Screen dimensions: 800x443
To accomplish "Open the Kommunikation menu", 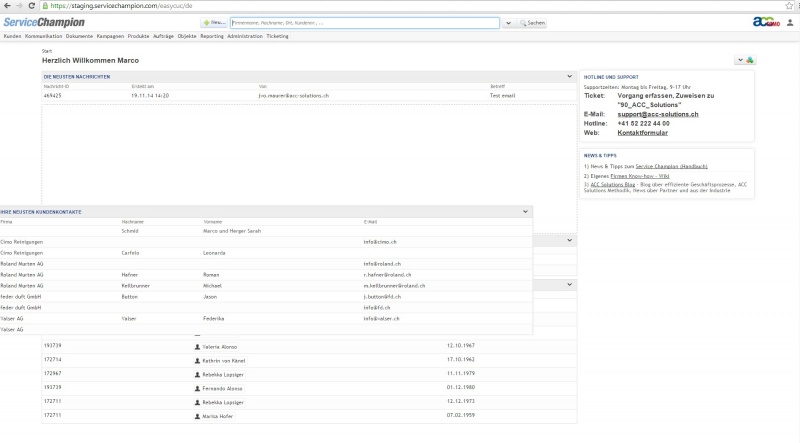I will tap(43, 36).
